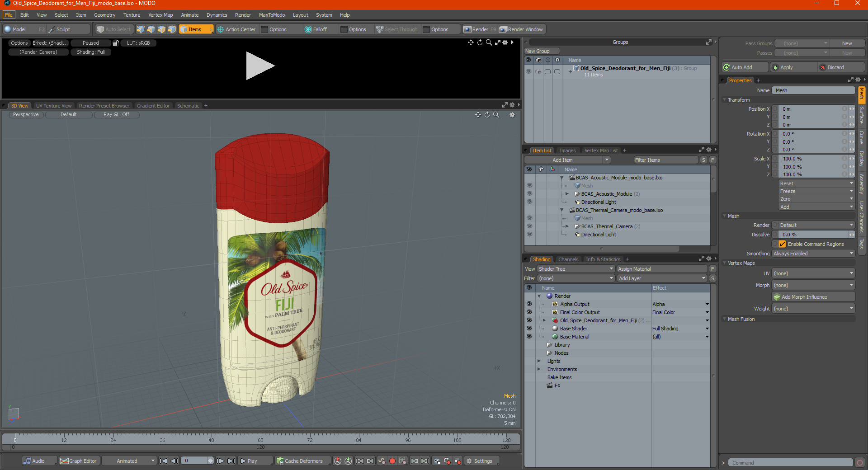Switch to UV Texture View tab
The height and width of the screenshot is (470, 868).
(x=54, y=106)
